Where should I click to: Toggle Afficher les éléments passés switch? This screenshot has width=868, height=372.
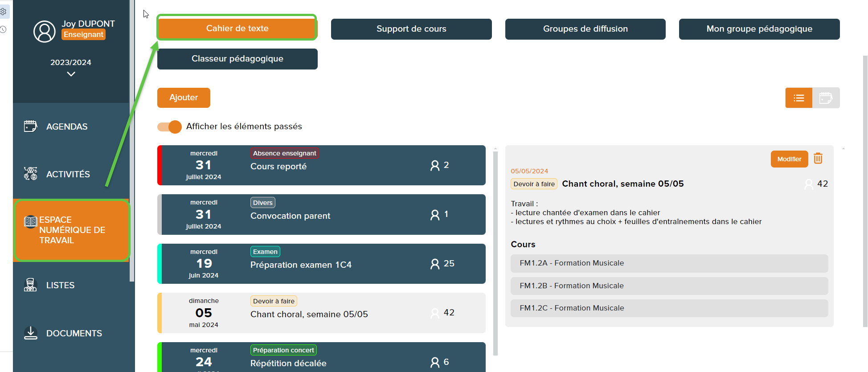coord(170,127)
